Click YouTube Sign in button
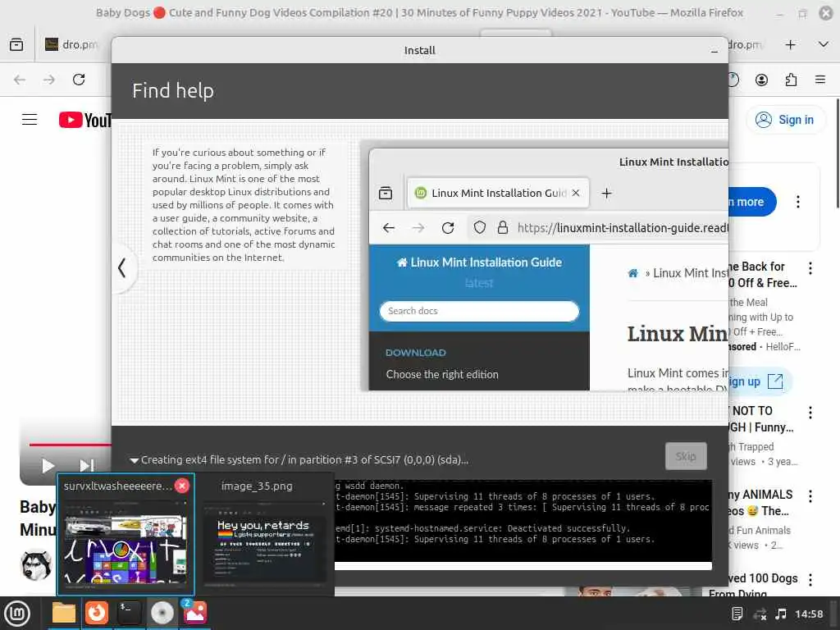 click(785, 120)
